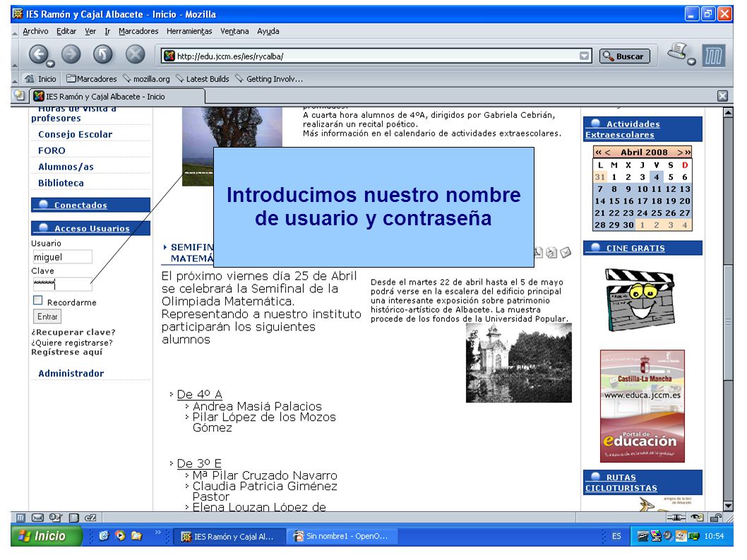The height and width of the screenshot is (560, 747).
Task: Click the Back navigation arrow
Action: point(39,54)
